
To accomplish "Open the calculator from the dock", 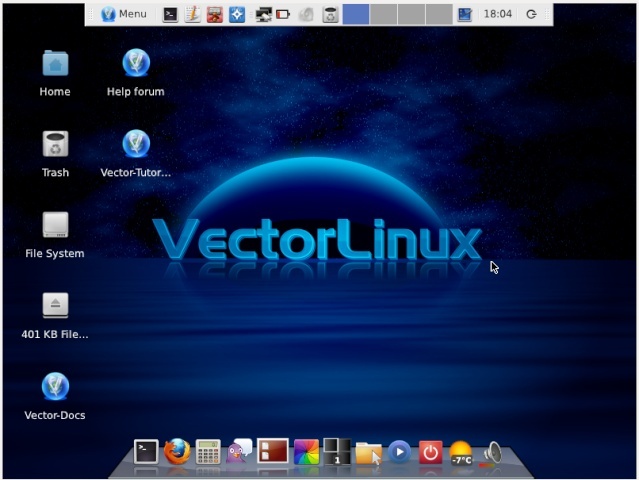I will [x=208, y=451].
